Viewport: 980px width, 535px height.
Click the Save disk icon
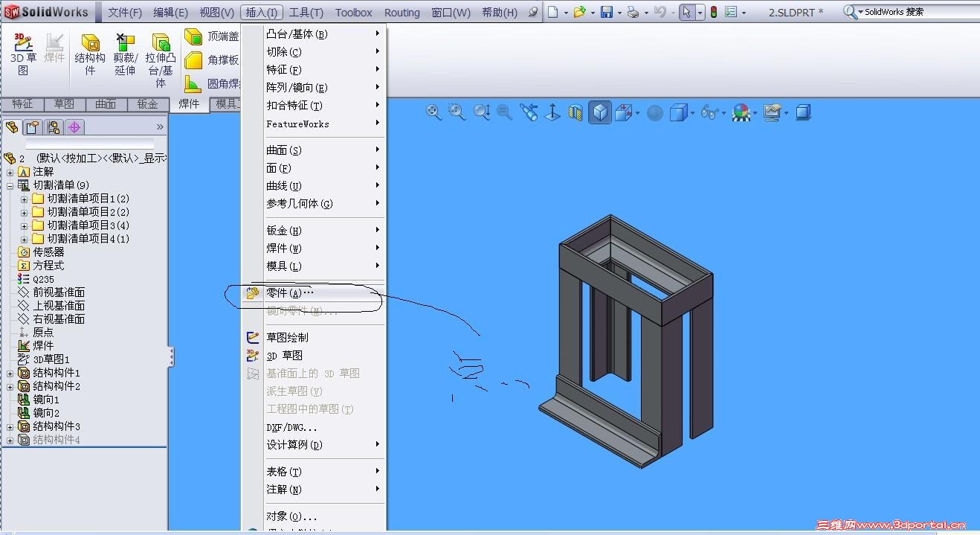point(606,12)
